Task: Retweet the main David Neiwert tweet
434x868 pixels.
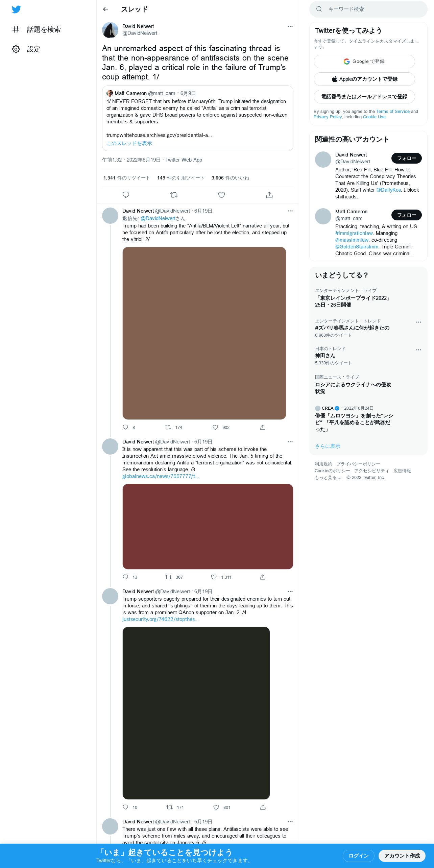Action: click(174, 195)
